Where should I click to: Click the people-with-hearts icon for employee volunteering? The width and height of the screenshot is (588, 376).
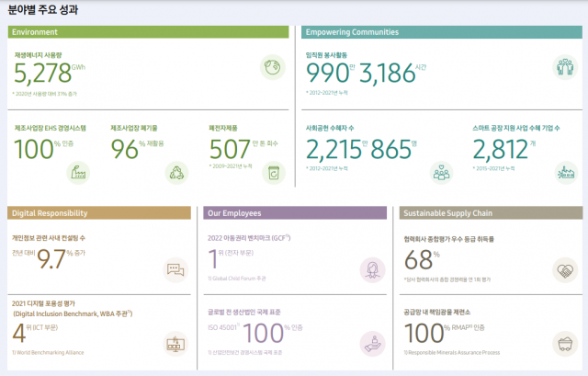click(x=565, y=67)
